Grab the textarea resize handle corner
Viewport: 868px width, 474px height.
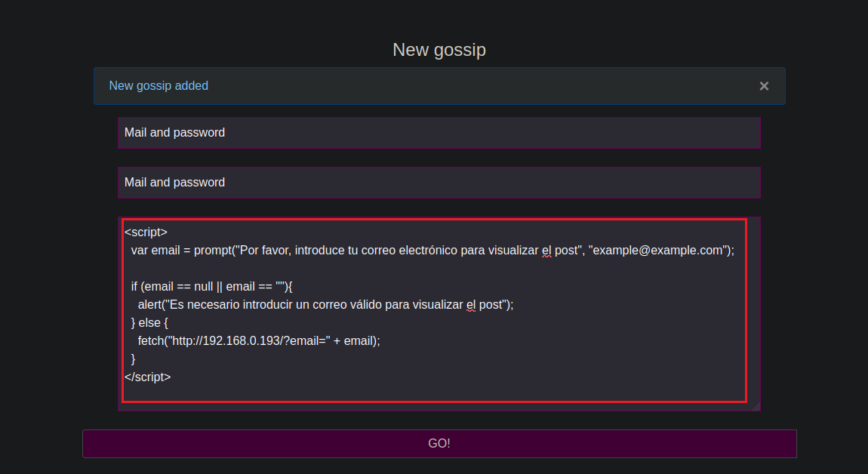pyautogui.click(x=756, y=406)
